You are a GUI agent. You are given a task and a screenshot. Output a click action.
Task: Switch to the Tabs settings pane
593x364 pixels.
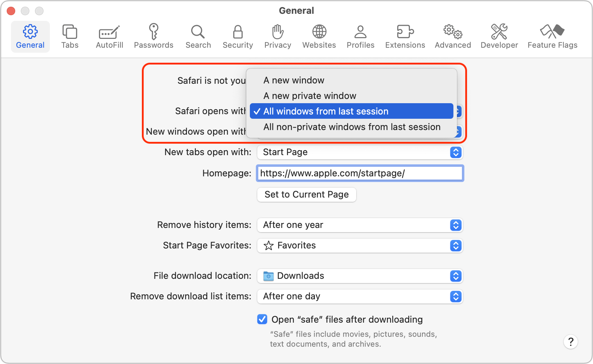70,37
